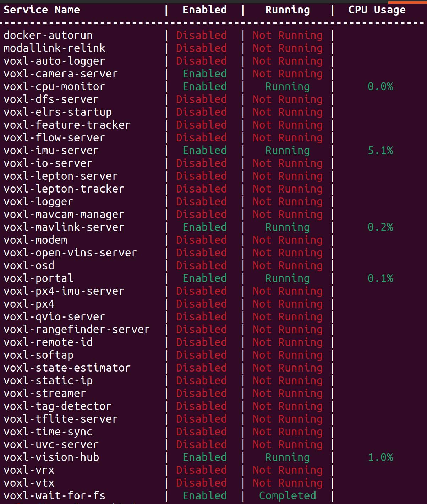Click the voxl-vision-hub 1.0% CPU value

pyautogui.click(x=381, y=457)
